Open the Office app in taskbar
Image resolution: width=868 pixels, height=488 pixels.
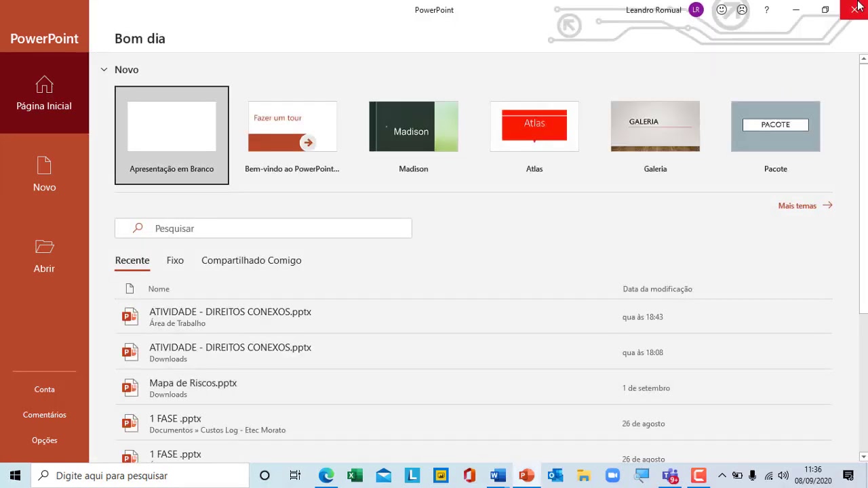tap(469, 476)
